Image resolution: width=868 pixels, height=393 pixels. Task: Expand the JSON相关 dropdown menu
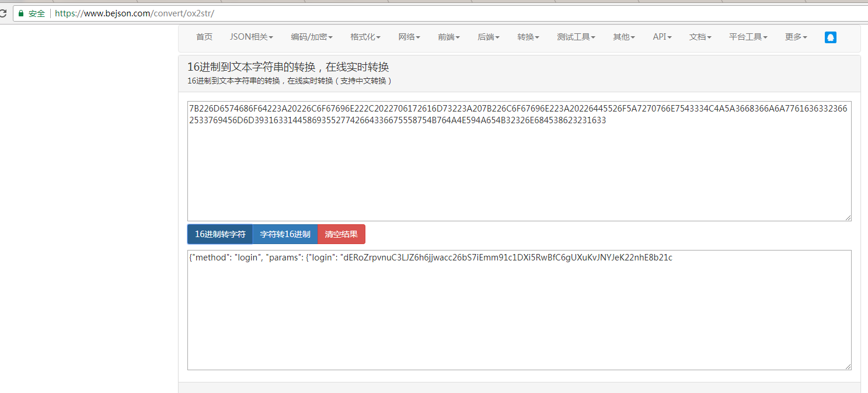(251, 37)
